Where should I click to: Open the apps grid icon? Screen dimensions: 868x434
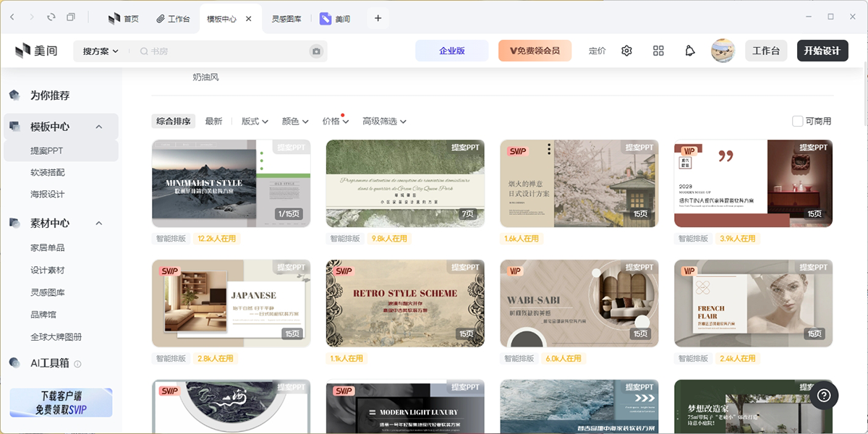[x=658, y=51]
